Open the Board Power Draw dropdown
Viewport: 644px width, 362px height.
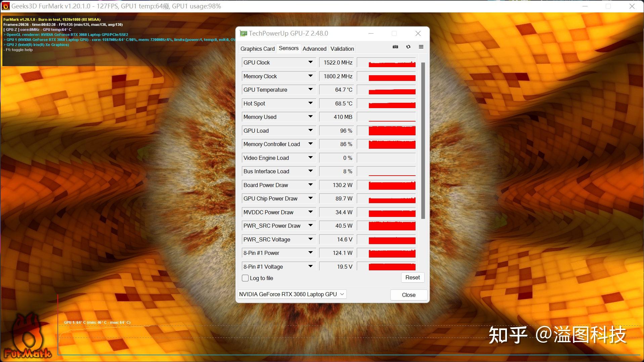click(310, 185)
